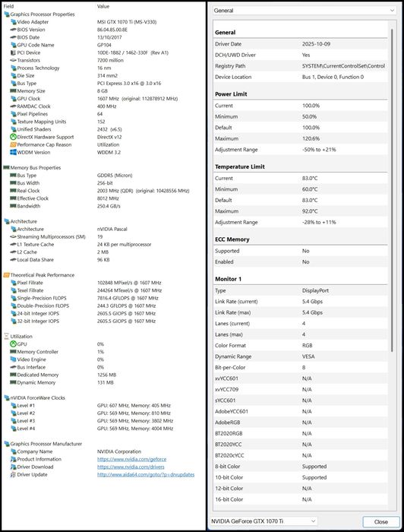Select the Lanes (max) row
Screen dimensions: 404x532
pyautogui.click(x=301, y=334)
